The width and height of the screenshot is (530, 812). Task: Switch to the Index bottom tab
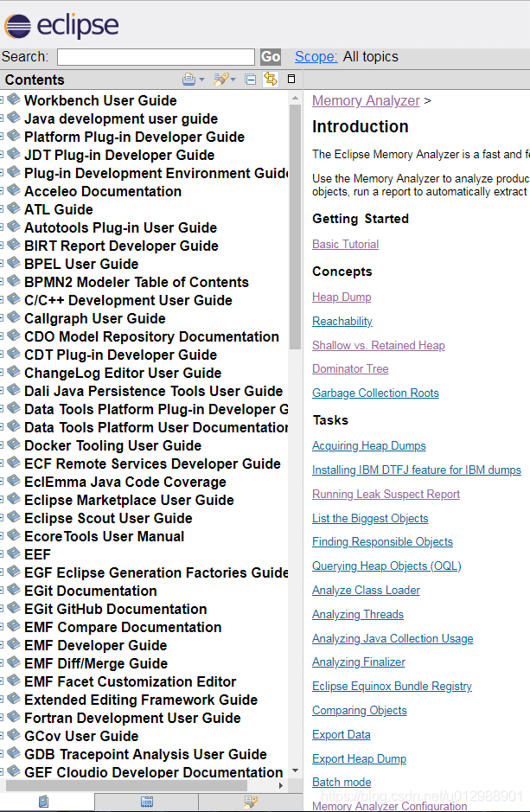146,802
